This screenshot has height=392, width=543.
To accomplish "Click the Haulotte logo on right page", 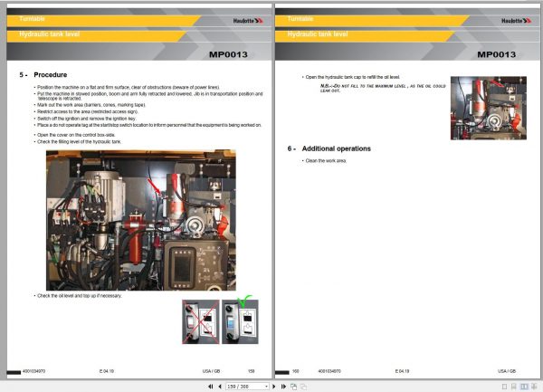I will coord(517,21).
